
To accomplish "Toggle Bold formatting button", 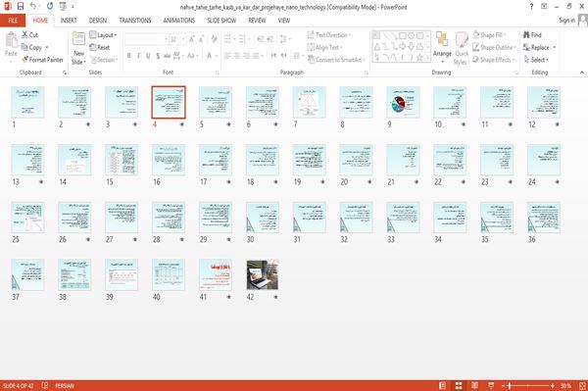I will tap(129, 56).
